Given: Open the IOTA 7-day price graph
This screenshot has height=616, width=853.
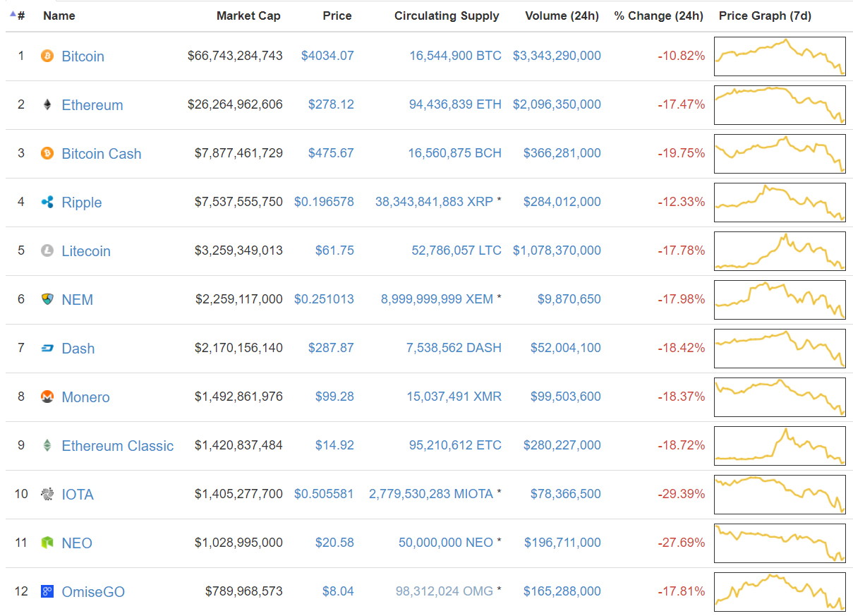Looking at the screenshot, I should 780,495.
